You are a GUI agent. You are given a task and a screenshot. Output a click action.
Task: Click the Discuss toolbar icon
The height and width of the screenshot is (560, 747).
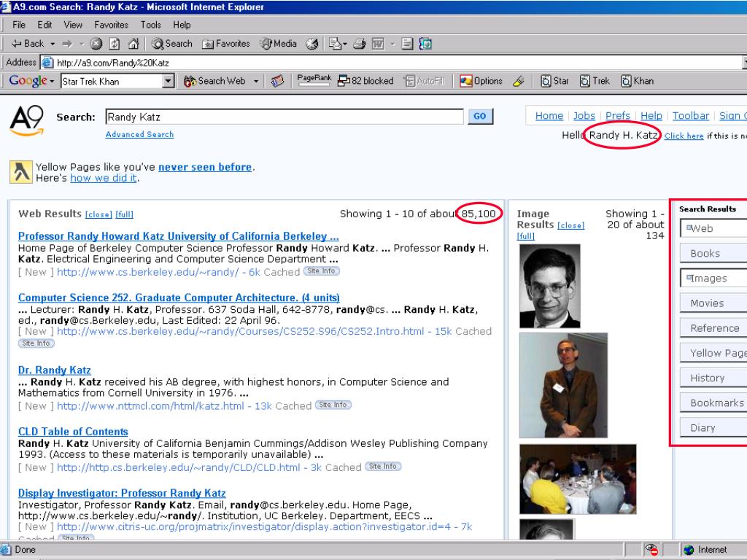click(x=407, y=44)
